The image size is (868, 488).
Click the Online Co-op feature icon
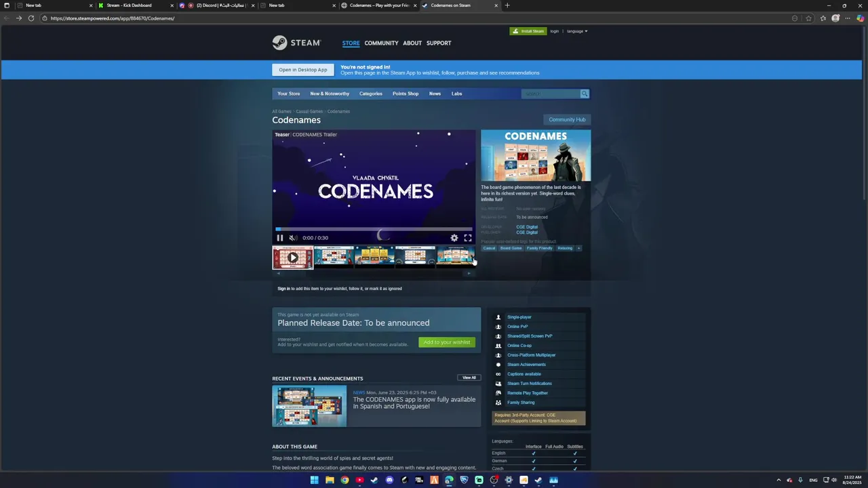(498, 346)
